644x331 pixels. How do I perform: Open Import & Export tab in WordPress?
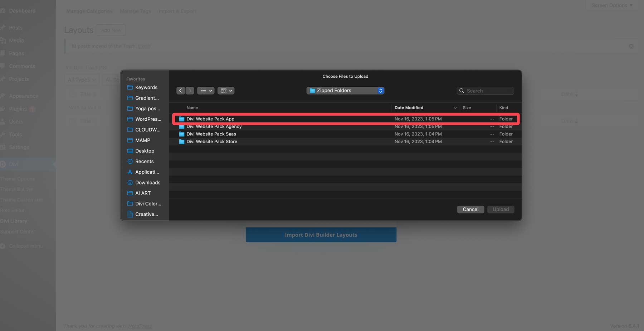pos(177,11)
